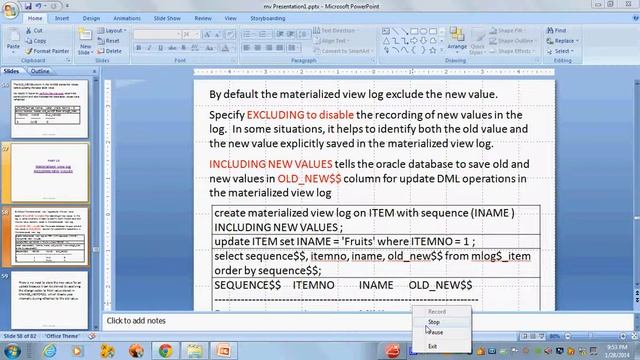Launch Internet Explorer from the taskbar

click(x=50, y=351)
